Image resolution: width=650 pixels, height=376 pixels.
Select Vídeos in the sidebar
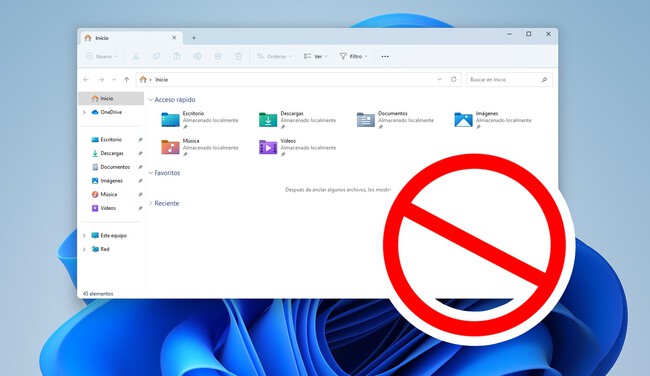coord(108,208)
